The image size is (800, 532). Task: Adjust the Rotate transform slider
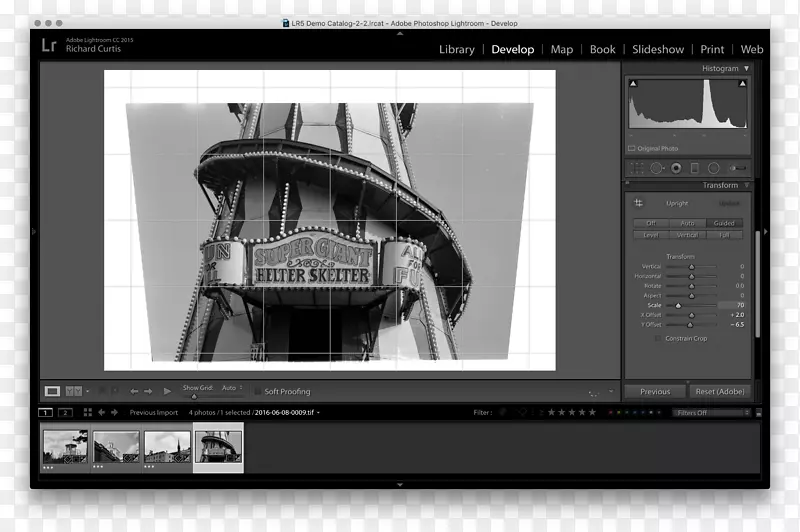(x=691, y=286)
